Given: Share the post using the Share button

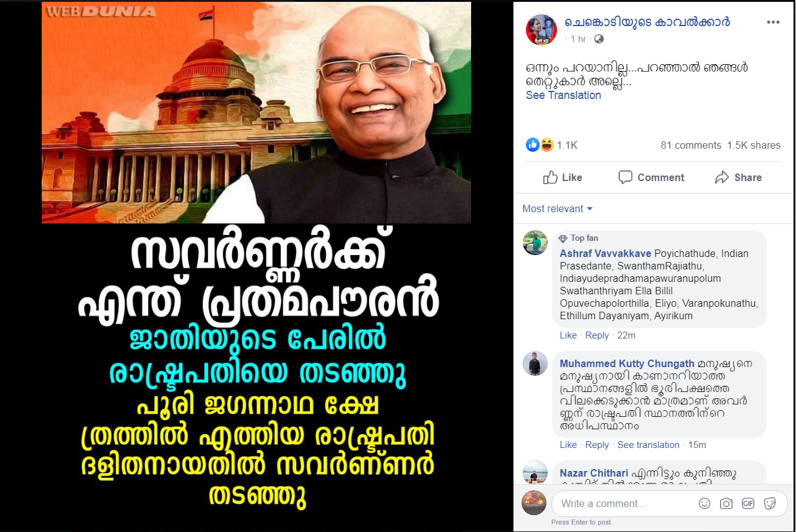Looking at the screenshot, I should tap(738, 177).
